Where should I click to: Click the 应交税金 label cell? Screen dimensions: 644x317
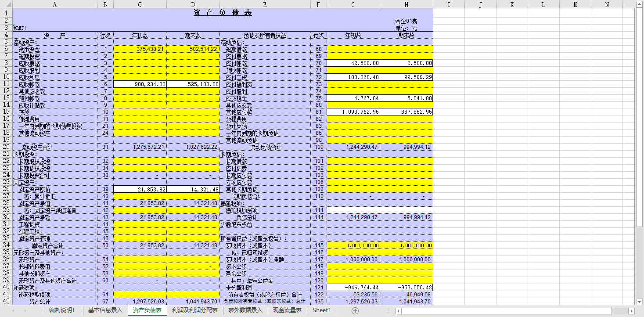coord(265,98)
